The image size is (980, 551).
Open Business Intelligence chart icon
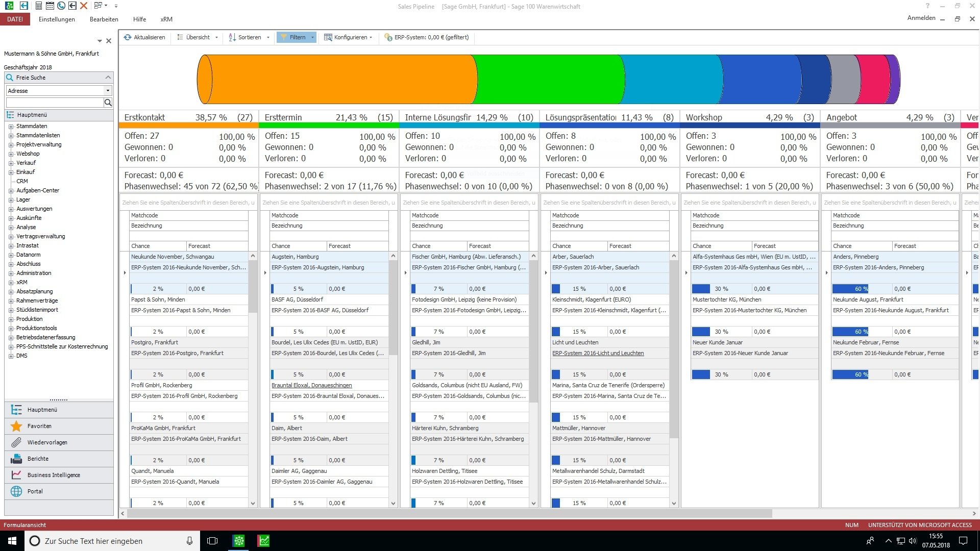16,475
